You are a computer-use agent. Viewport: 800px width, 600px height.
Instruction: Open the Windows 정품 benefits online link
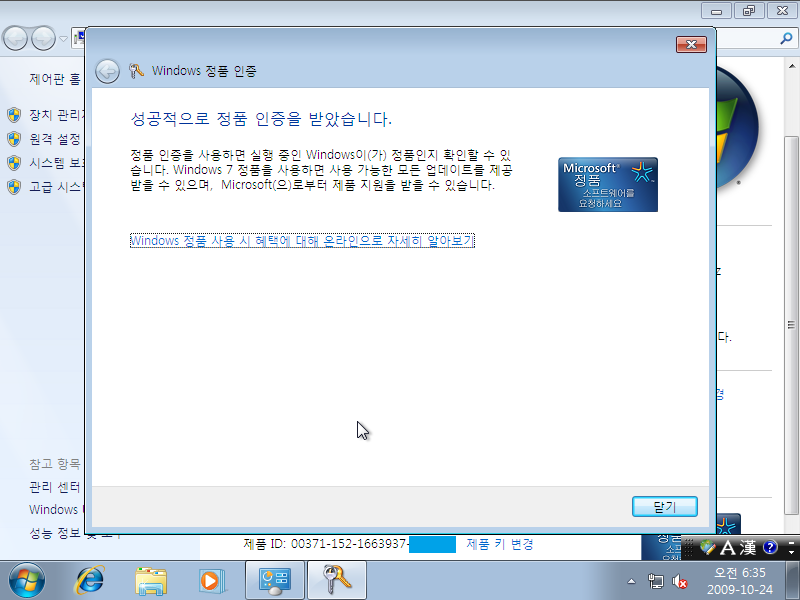click(302, 241)
